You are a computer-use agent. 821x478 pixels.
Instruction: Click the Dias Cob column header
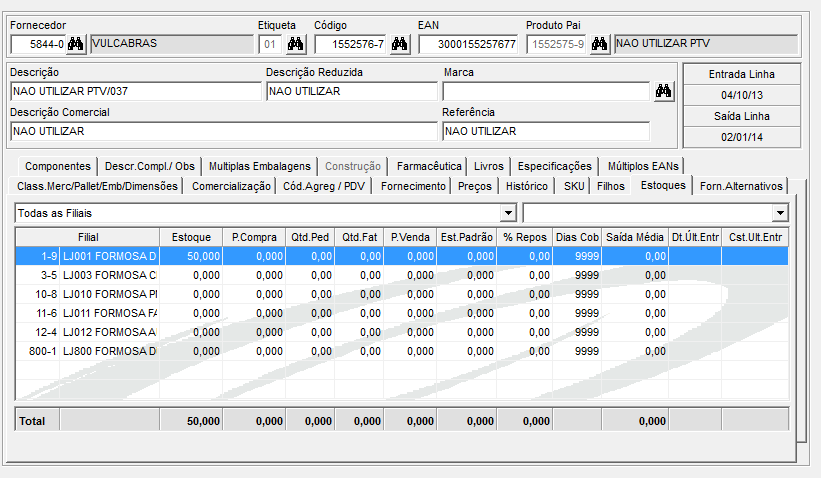tap(577, 237)
